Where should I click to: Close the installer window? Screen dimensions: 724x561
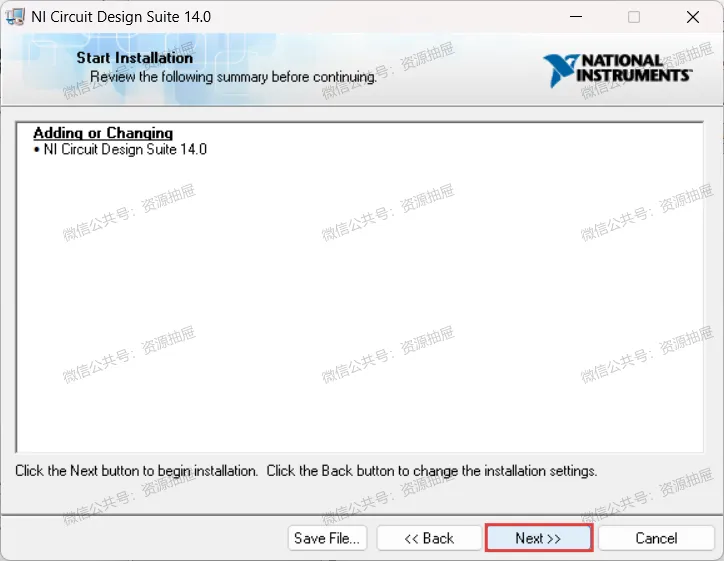click(693, 17)
